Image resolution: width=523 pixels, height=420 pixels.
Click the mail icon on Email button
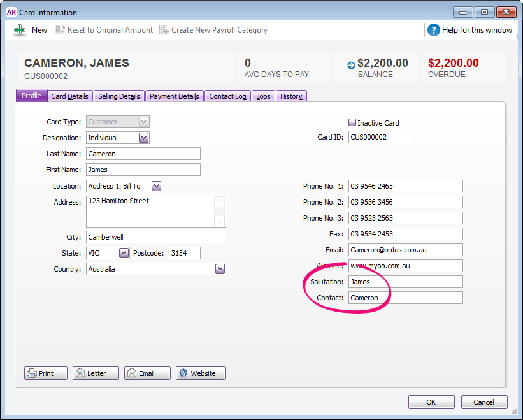click(132, 373)
